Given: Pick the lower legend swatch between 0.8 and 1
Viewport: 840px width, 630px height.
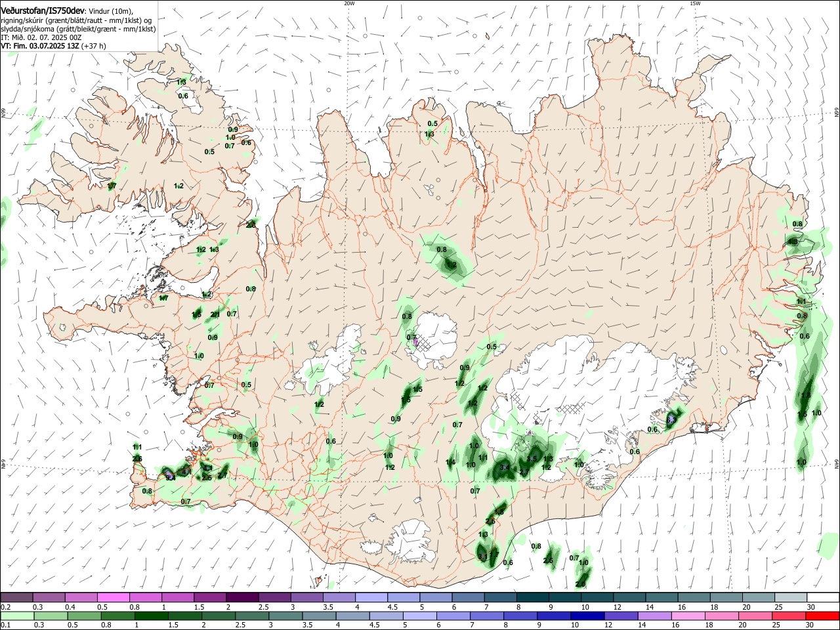Looking at the screenshot, I should (x=117, y=616).
